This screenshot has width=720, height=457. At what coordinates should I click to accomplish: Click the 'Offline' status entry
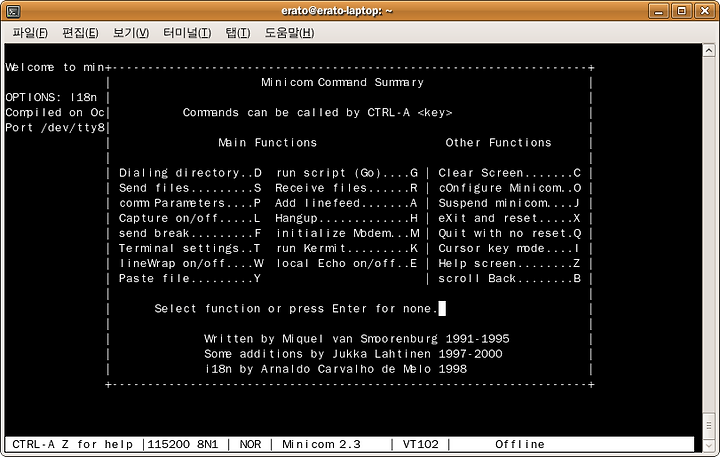click(520, 444)
